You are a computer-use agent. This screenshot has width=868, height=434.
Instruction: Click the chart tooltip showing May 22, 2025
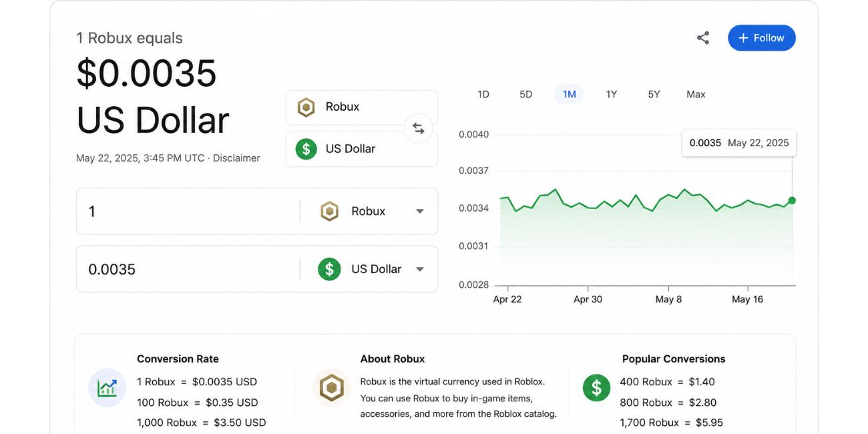[x=739, y=143]
